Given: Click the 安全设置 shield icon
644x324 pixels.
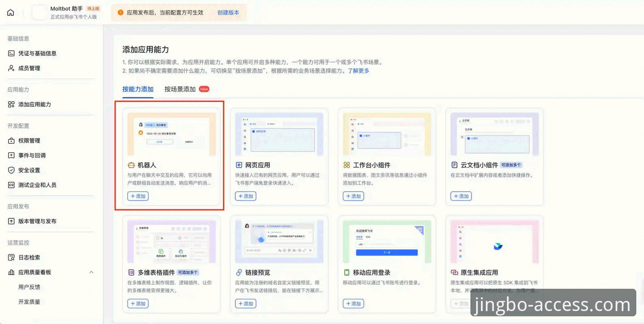Looking at the screenshot, I should [x=11, y=170].
